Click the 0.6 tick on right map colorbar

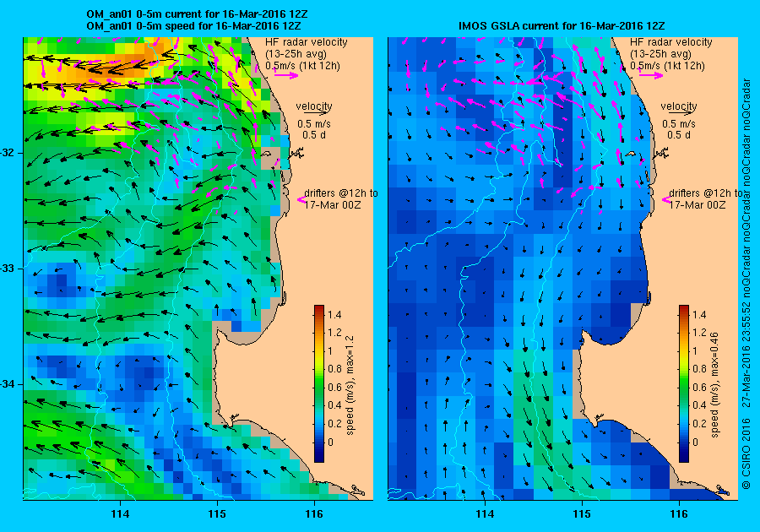coord(699,387)
